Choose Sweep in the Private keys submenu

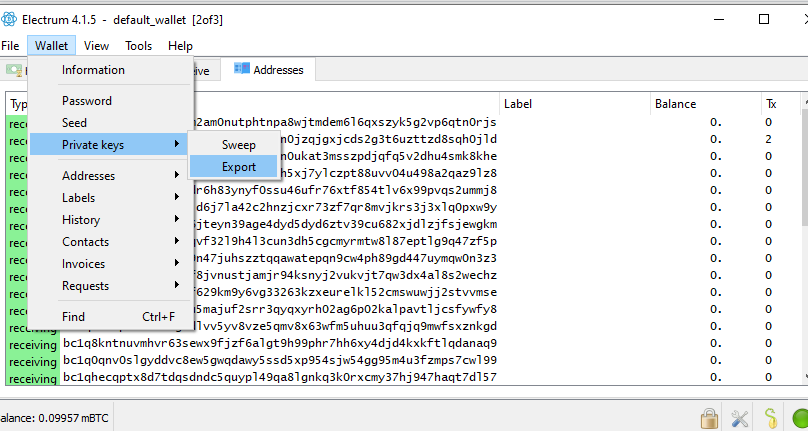coord(239,145)
